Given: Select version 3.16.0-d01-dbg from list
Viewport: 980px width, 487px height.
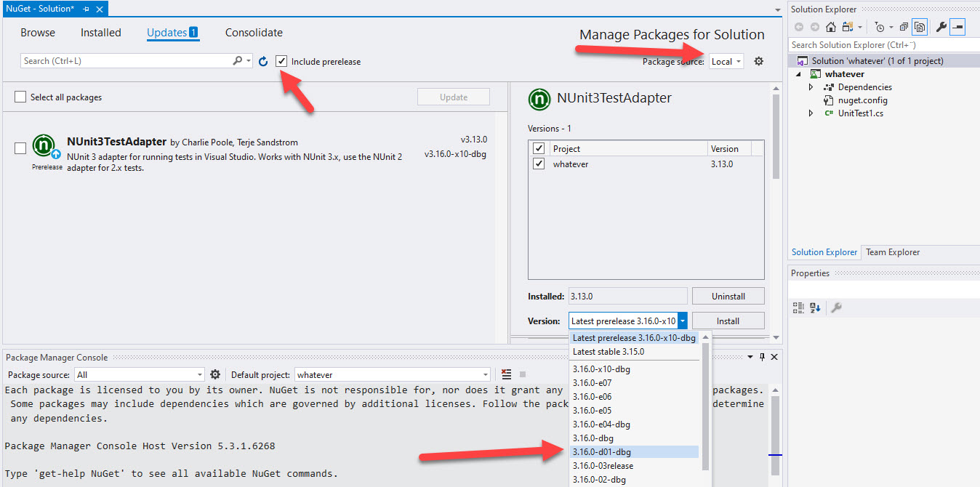Looking at the screenshot, I should [x=602, y=452].
